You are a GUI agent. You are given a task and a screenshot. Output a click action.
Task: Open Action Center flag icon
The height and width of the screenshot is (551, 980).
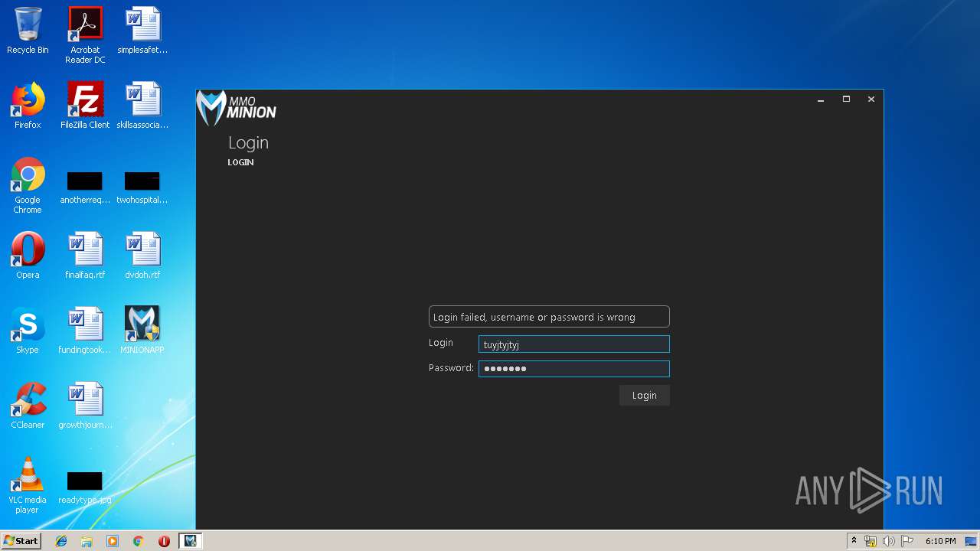[907, 541]
